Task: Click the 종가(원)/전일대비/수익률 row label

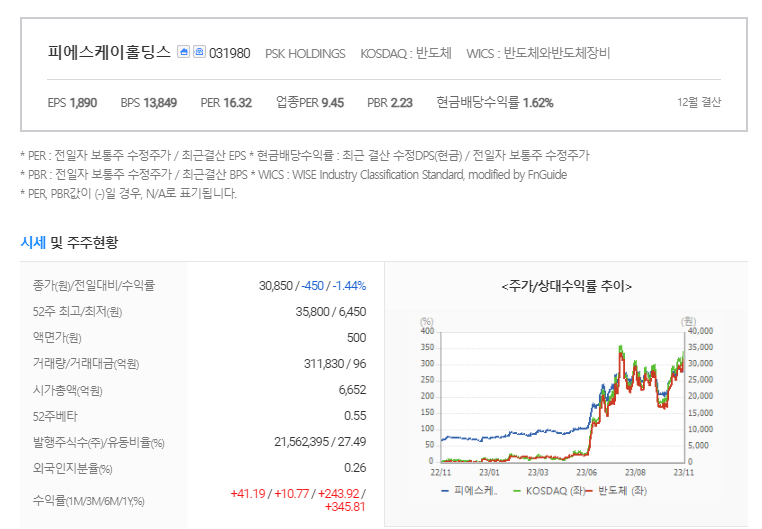Action: (x=94, y=286)
